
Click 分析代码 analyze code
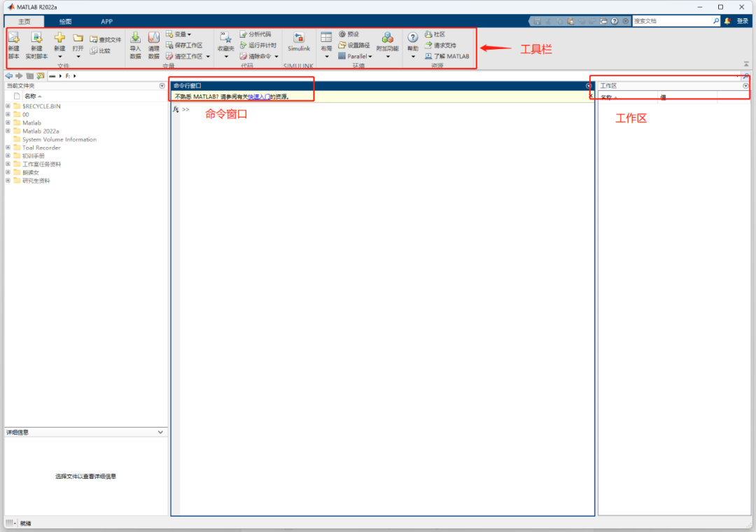click(255, 34)
